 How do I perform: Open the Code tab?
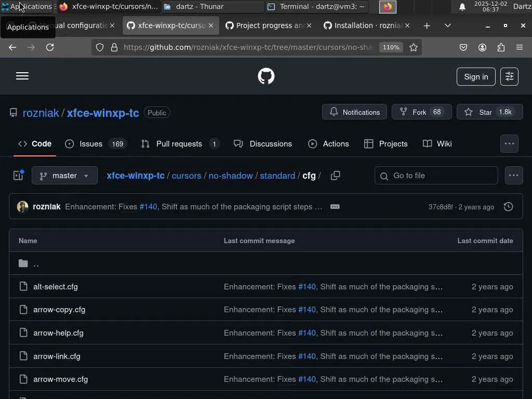tap(35, 144)
